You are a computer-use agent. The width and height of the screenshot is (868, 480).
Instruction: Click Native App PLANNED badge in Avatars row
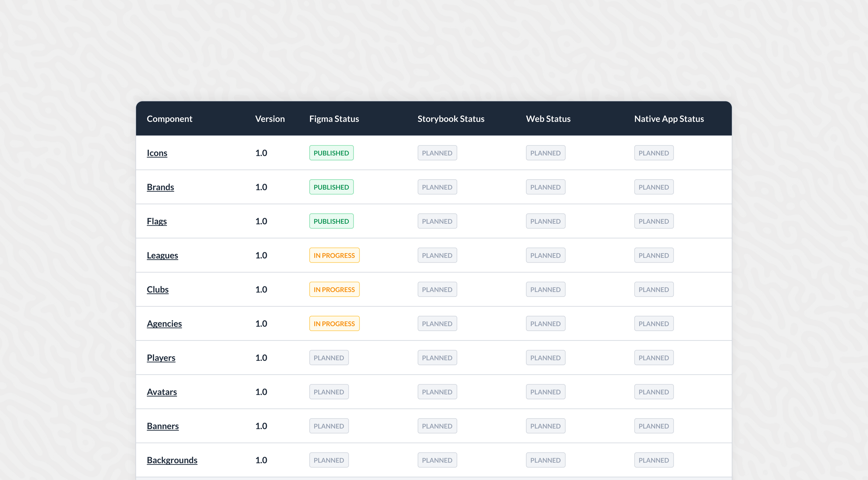coord(654,392)
